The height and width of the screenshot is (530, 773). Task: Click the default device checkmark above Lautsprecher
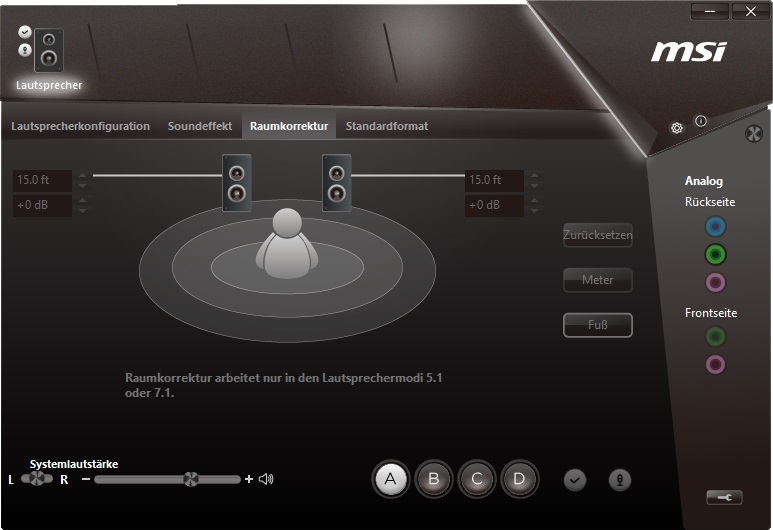25,32
